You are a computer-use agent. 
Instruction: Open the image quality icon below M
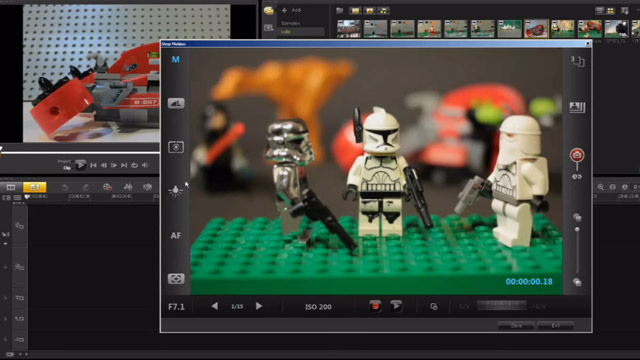pyautogui.click(x=176, y=103)
